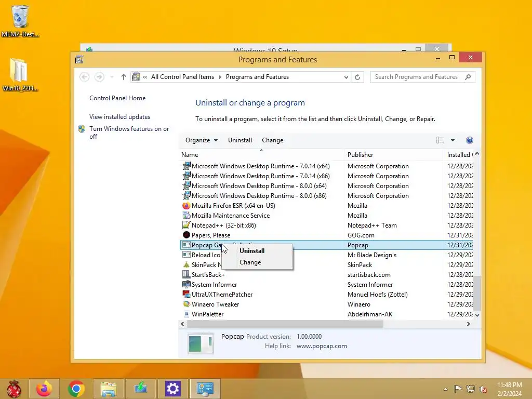Click the Control Panel taskbar icon
This screenshot has height=399, width=532.
pyautogui.click(x=205, y=389)
